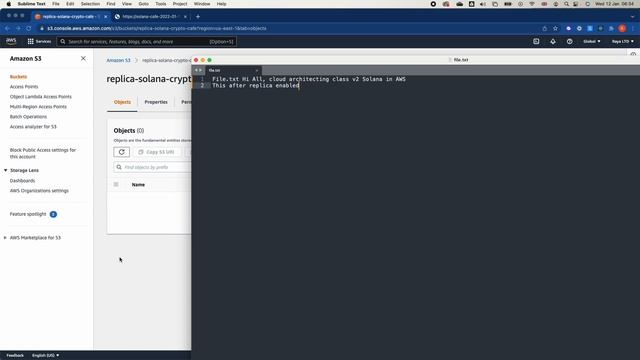Screen dimensions: 640x360
Task: Click the Copy S3 URI button
Action: pyautogui.click(x=157, y=152)
